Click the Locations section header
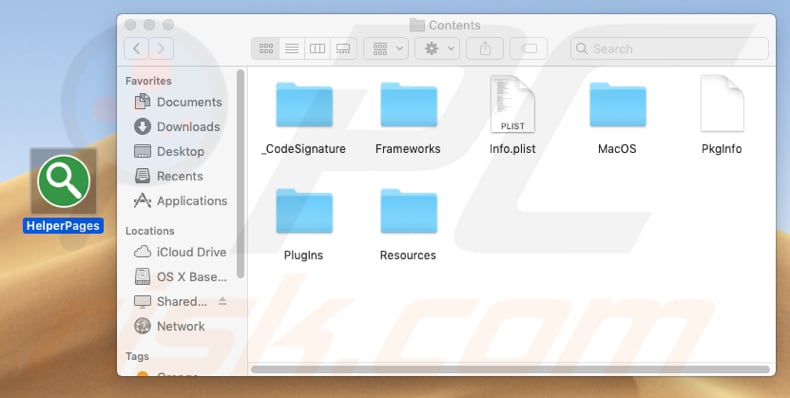This screenshot has height=398, width=790. (x=150, y=231)
